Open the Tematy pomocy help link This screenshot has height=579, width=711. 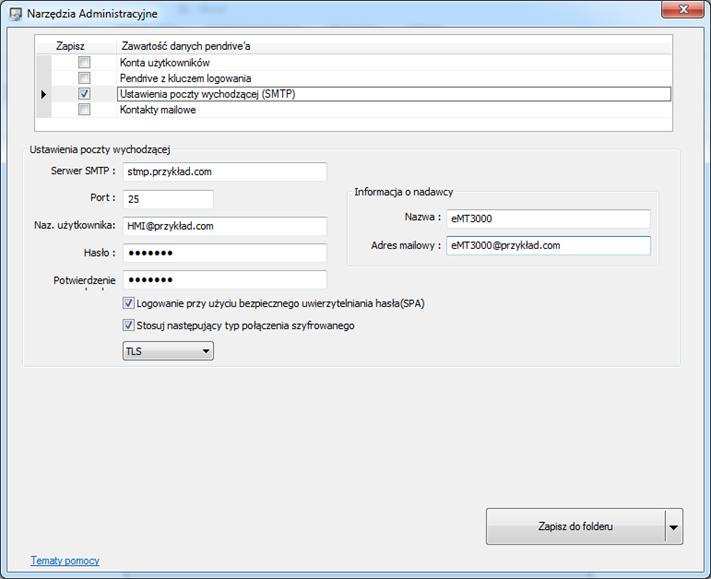65,560
